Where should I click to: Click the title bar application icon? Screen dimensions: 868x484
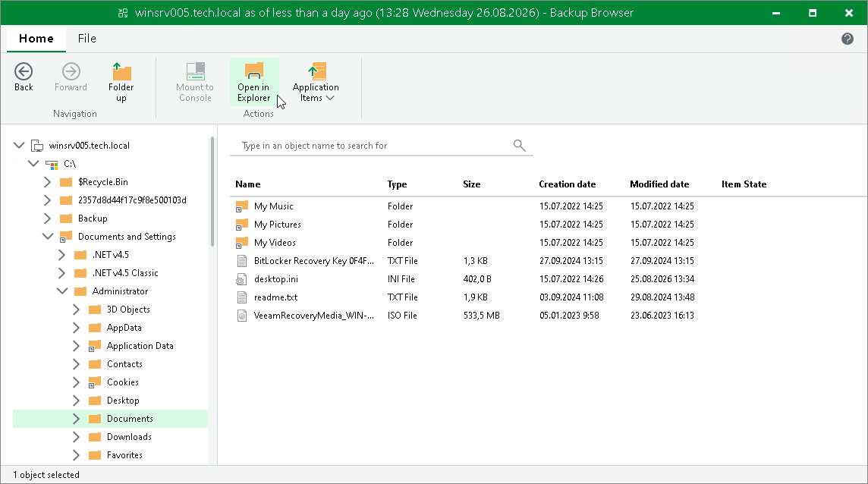[x=123, y=13]
